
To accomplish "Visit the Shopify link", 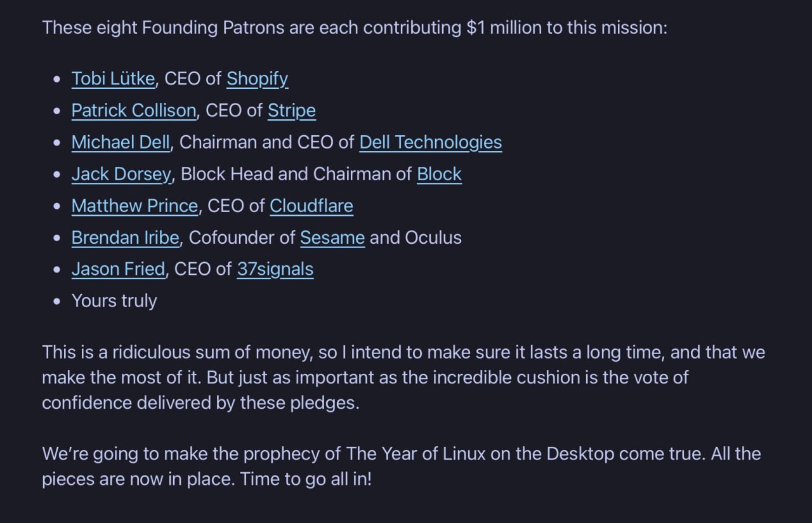I will pos(257,79).
